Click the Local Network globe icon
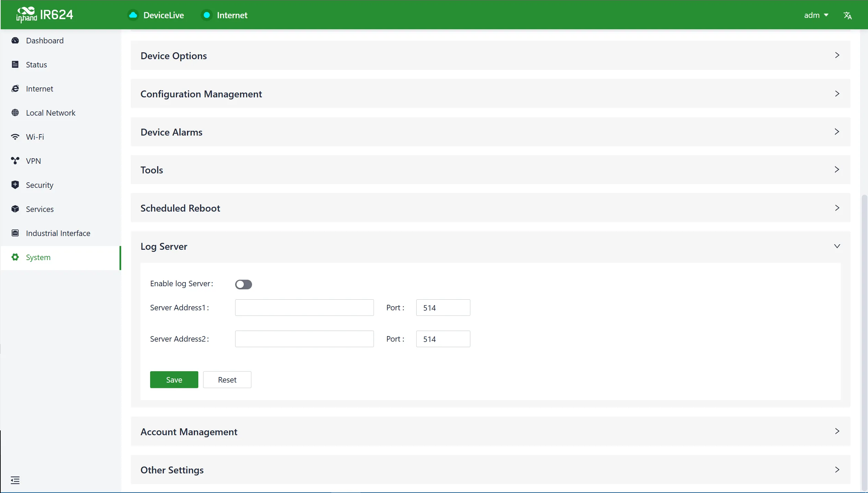 (15, 113)
